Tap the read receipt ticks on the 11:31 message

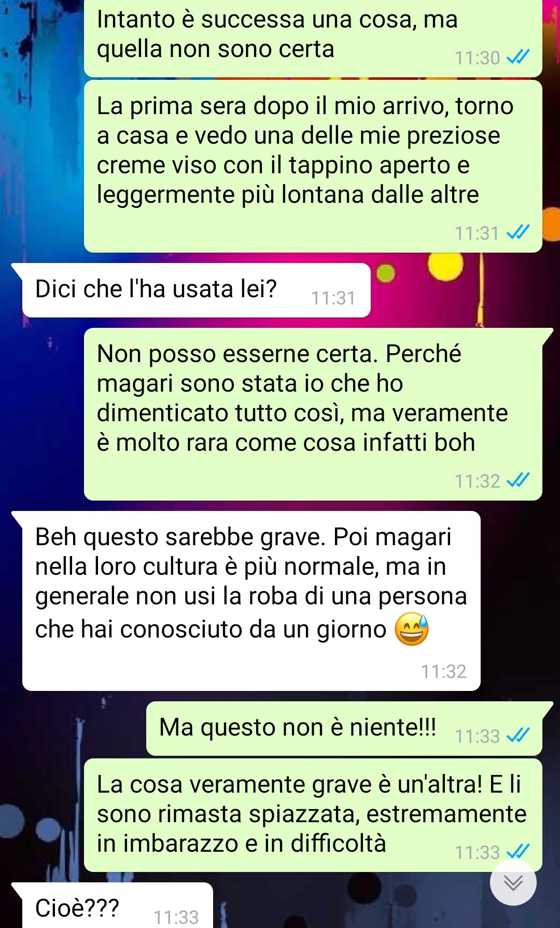[517, 232]
